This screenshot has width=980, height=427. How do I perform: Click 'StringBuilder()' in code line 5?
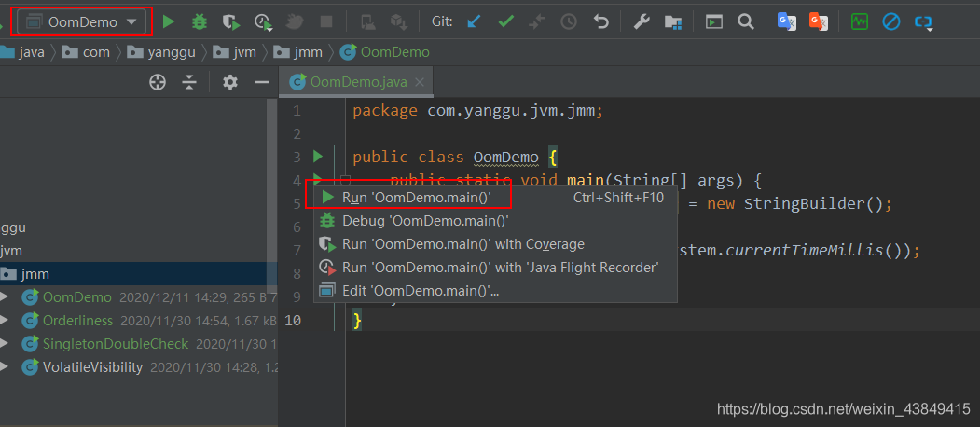[x=814, y=203]
